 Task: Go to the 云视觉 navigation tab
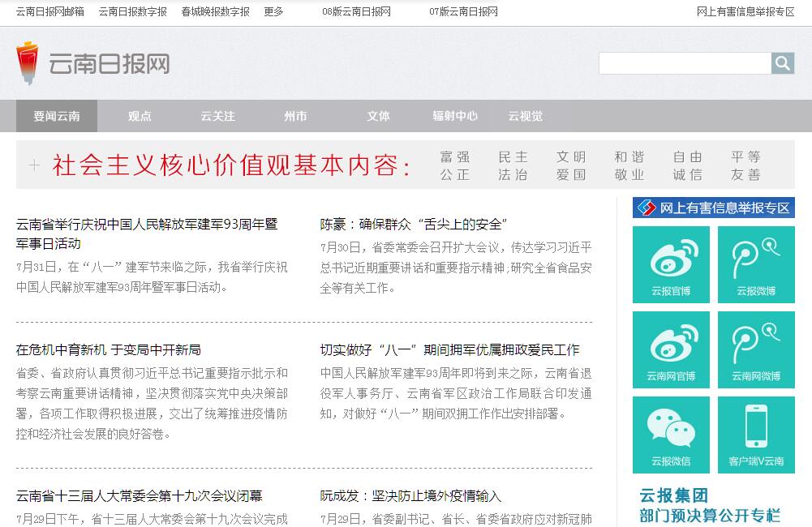point(526,116)
